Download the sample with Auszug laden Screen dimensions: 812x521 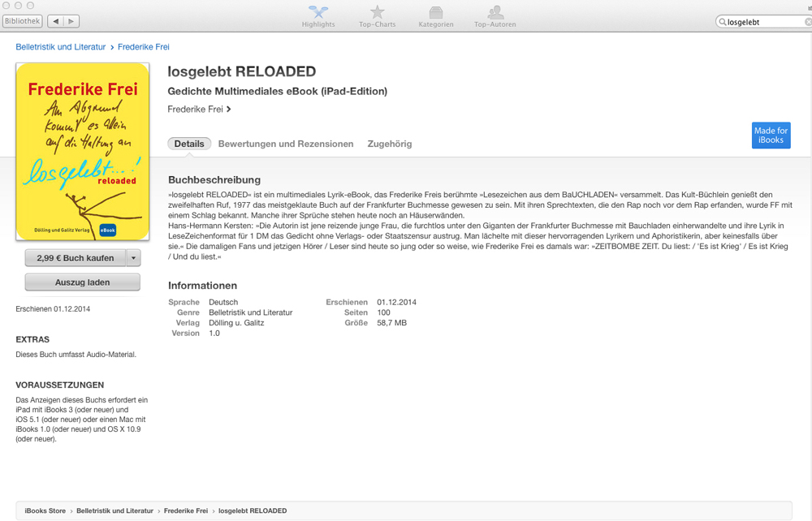tap(82, 282)
